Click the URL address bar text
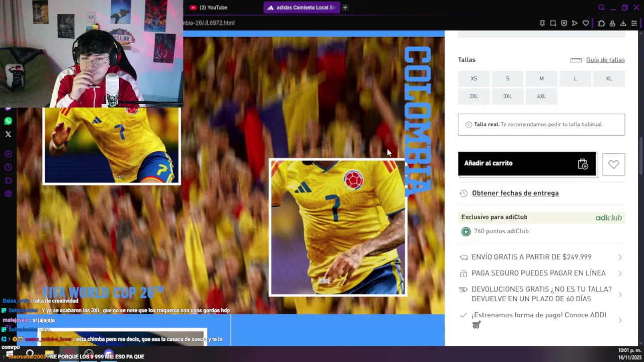The height and width of the screenshot is (362, 644). point(209,23)
